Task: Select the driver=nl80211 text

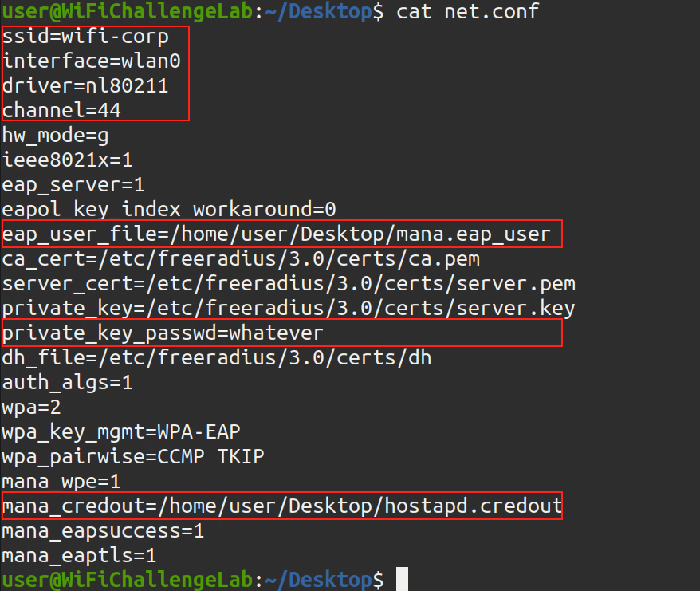Action: click(x=85, y=86)
